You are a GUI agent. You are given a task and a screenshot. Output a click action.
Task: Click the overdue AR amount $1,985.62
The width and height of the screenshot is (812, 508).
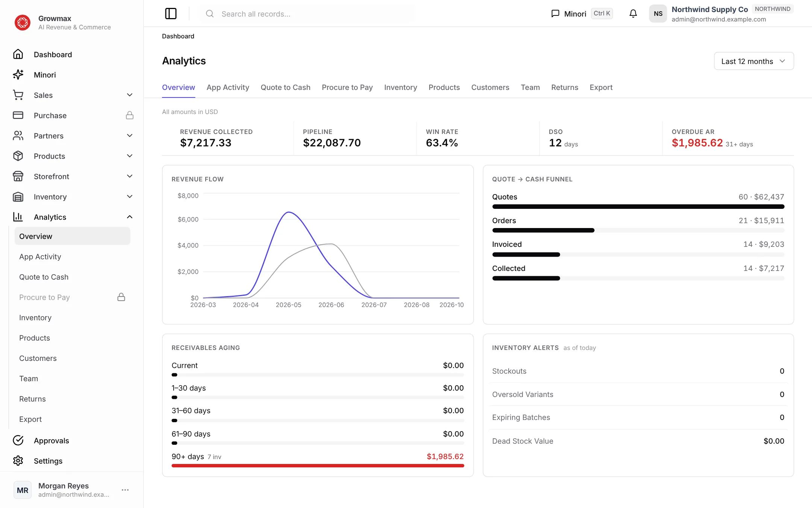697,143
